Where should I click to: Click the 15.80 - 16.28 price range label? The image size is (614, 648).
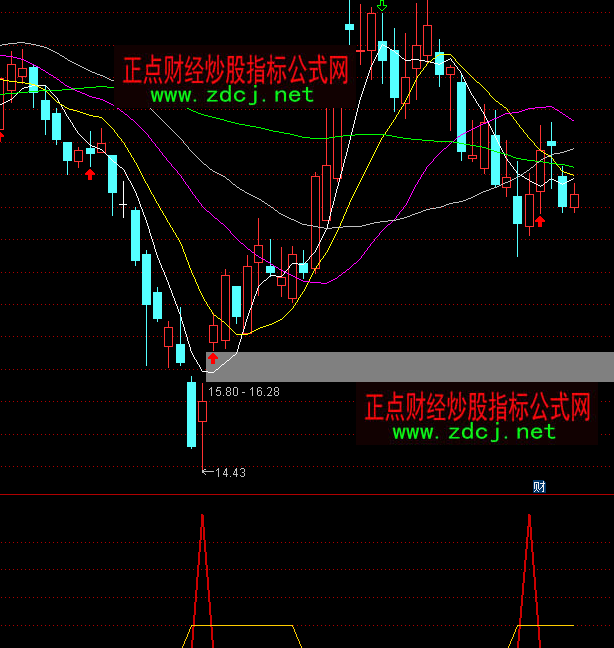244,391
